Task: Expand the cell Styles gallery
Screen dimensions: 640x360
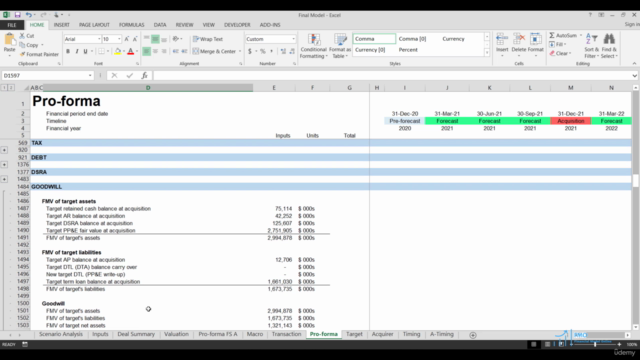Action: (487, 53)
